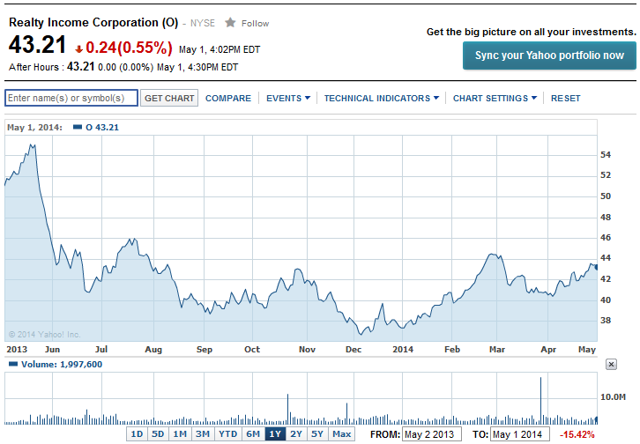Click the Get Chart button

(169, 98)
